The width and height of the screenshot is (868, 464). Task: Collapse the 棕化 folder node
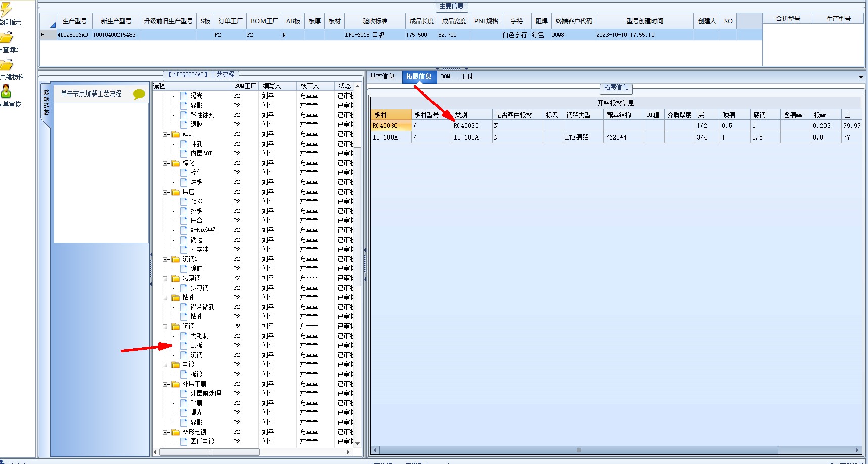pyautogui.click(x=165, y=163)
